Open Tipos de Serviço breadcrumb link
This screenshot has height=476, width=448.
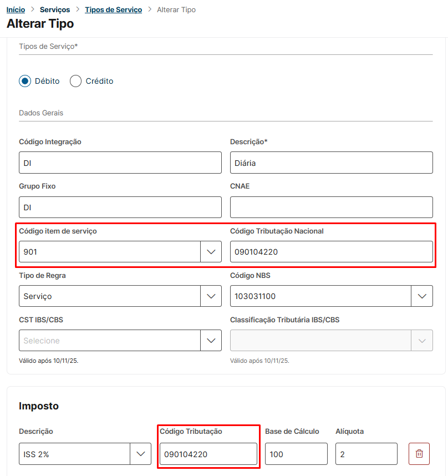pyautogui.click(x=113, y=10)
